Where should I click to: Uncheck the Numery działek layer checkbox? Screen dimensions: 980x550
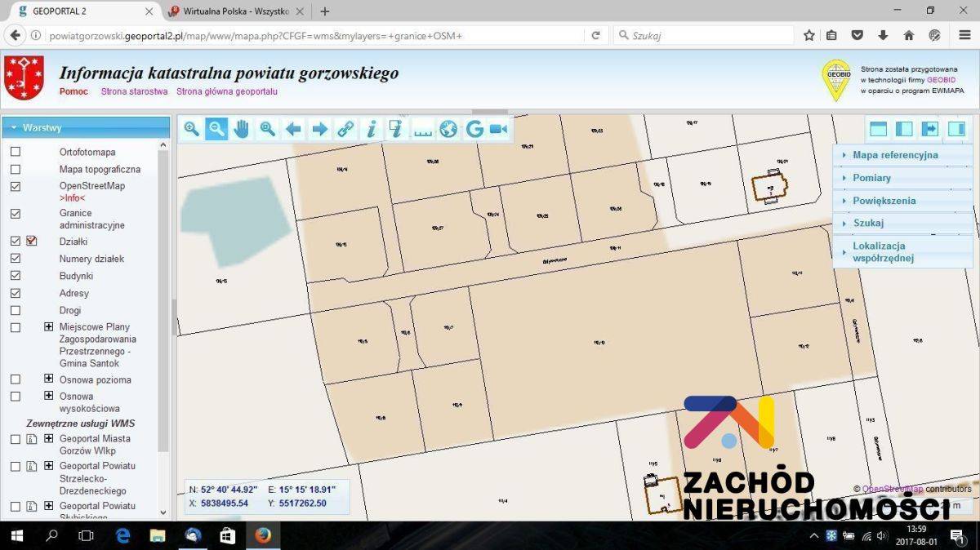tap(16, 259)
